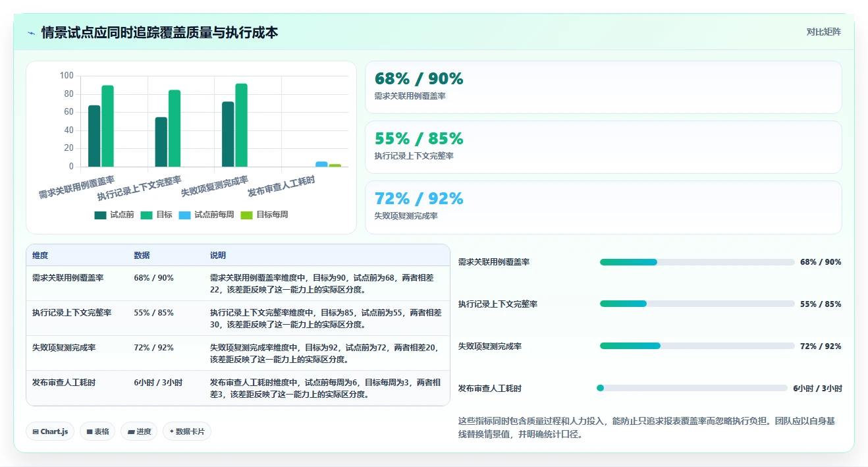Click the 发布审查人工耗时 progress bar
The height and width of the screenshot is (467, 868).
[x=692, y=389]
